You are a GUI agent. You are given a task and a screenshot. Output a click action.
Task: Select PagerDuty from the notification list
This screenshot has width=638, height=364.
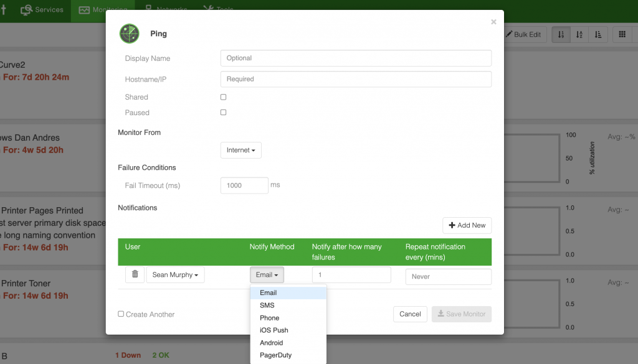[x=277, y=355]
